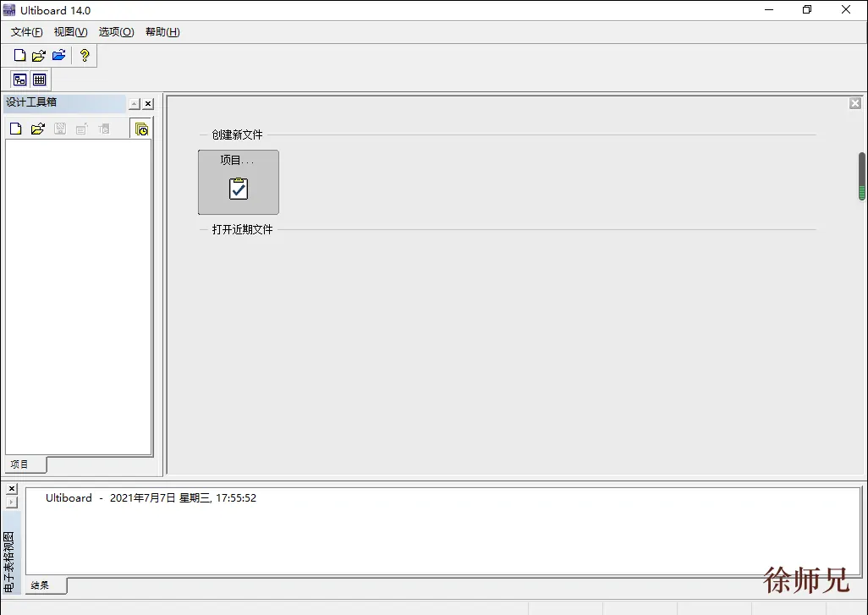Collapse 设计工具箱 panel with up-arrow button
Image resolution: width=868 pixels, height=615 pixels.
pyautogui.click(x=135, y=103)
